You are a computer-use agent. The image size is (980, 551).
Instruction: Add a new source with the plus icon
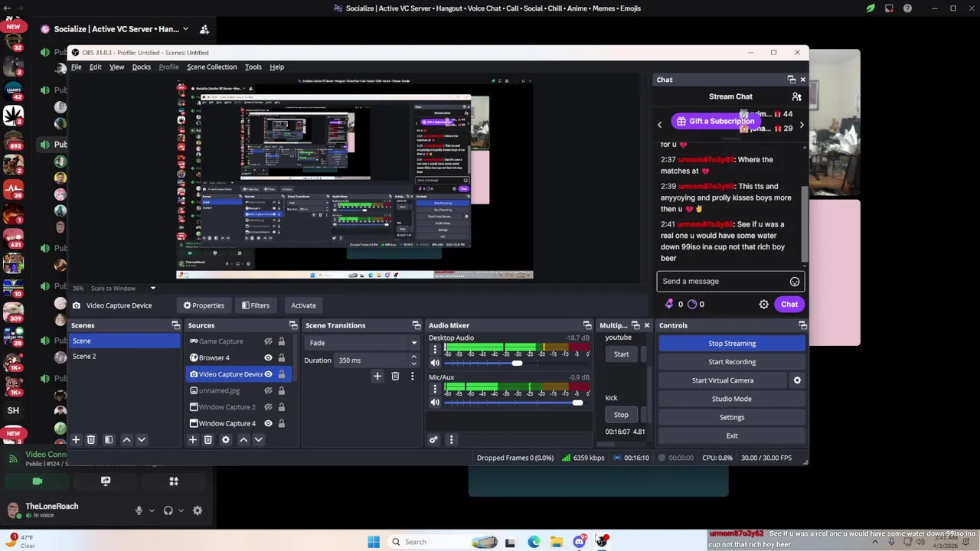(193, 440)
